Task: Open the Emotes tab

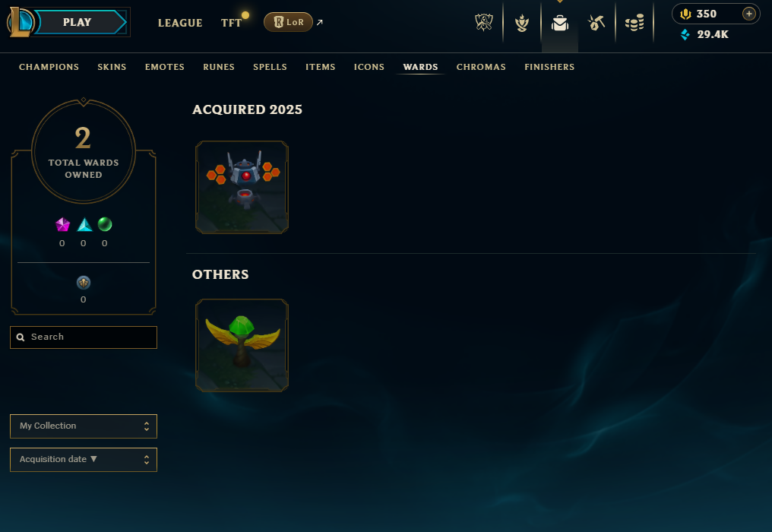Action: click(x=164, y=67)
